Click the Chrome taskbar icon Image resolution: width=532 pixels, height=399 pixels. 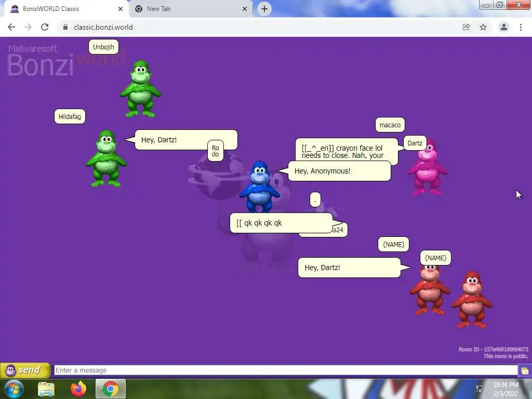(x=111, y=389)
